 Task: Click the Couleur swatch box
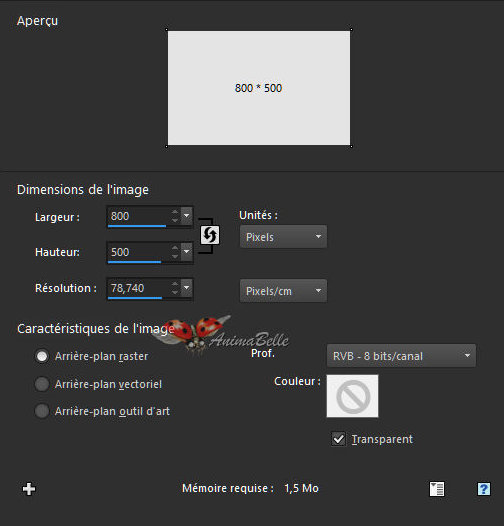(352, 396)
